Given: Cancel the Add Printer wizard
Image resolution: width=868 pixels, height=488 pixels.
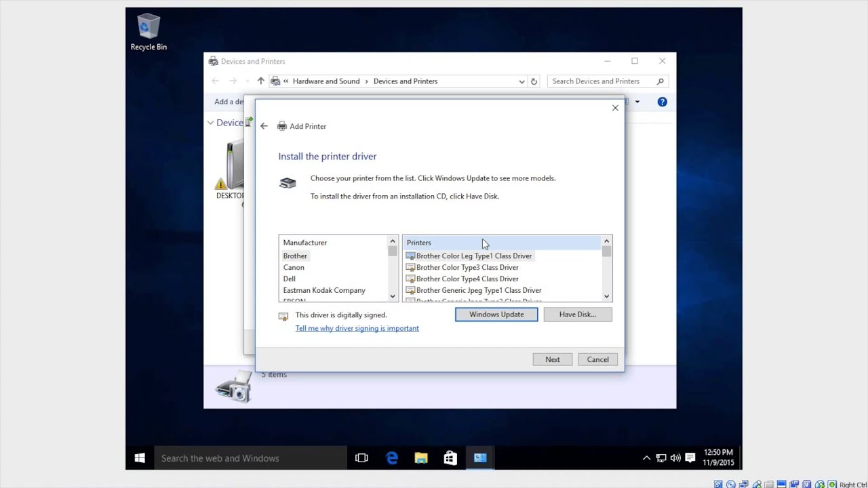Looking at the screenshot, I should [598, 359].
